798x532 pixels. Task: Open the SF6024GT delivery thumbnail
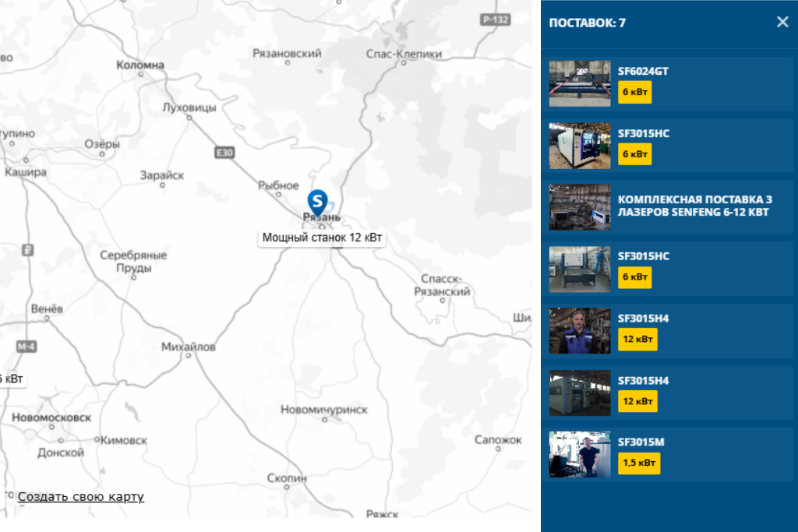[x=580, y=83]
